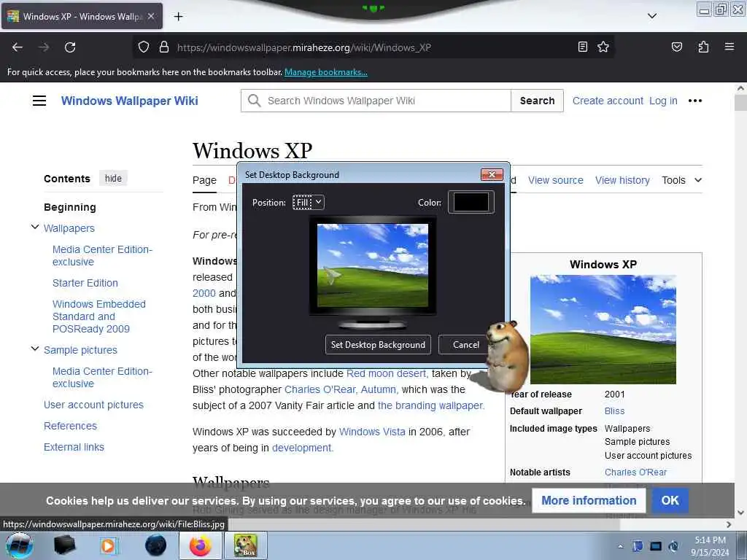Jump to External links in contents
747x560 pixels.
(74, 447)
